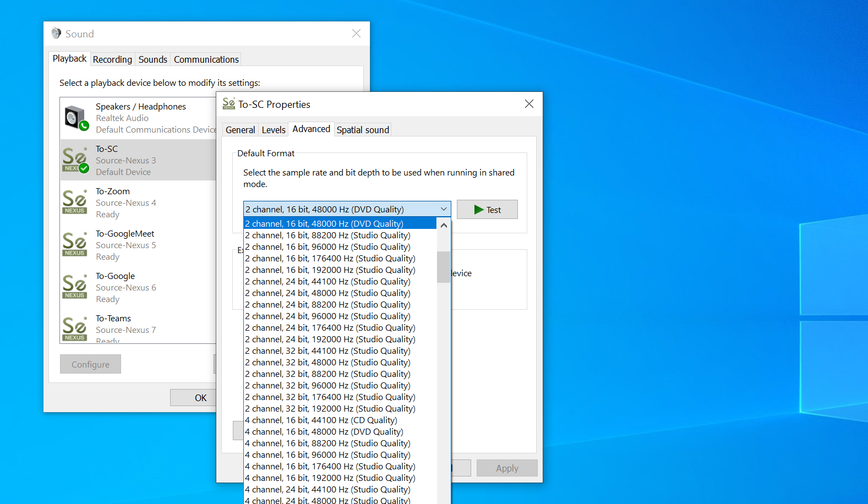Set format to 4 channel, 16 bit, 44100 Hz
The width and height of the screenshot is (868, 504).
[340, 420]
